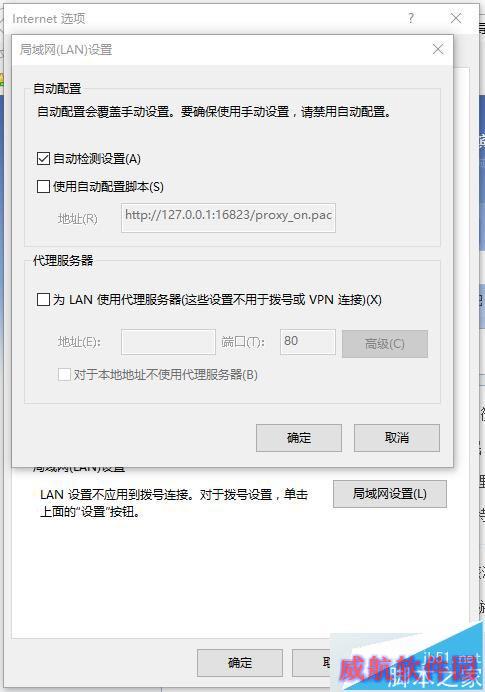Click the help question mark icon
The image size is (485, 692).
[411, 18]
